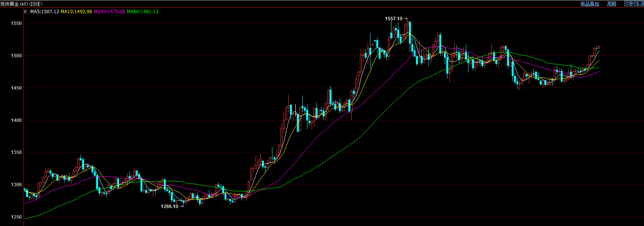
Task: Select the K indicator label
Action: point(26,12)
